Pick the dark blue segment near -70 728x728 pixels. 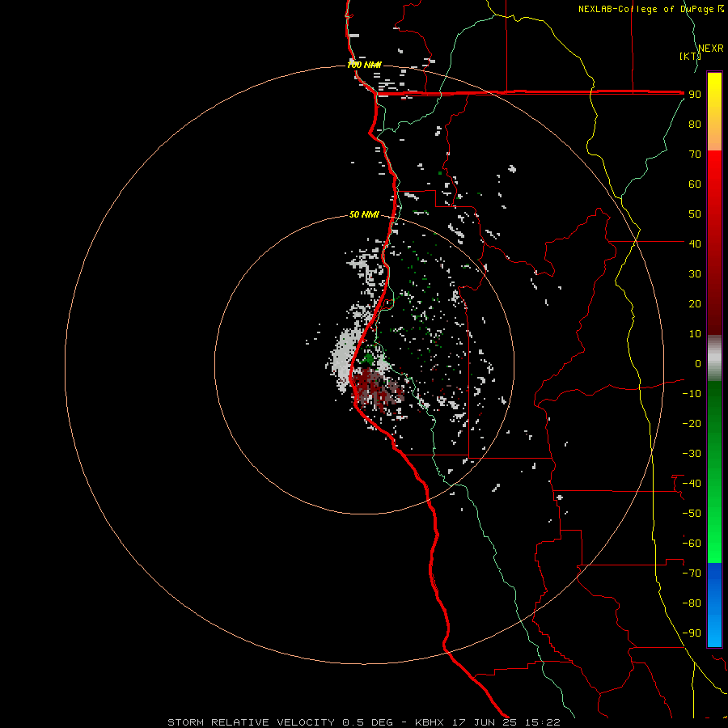(714, 574)
